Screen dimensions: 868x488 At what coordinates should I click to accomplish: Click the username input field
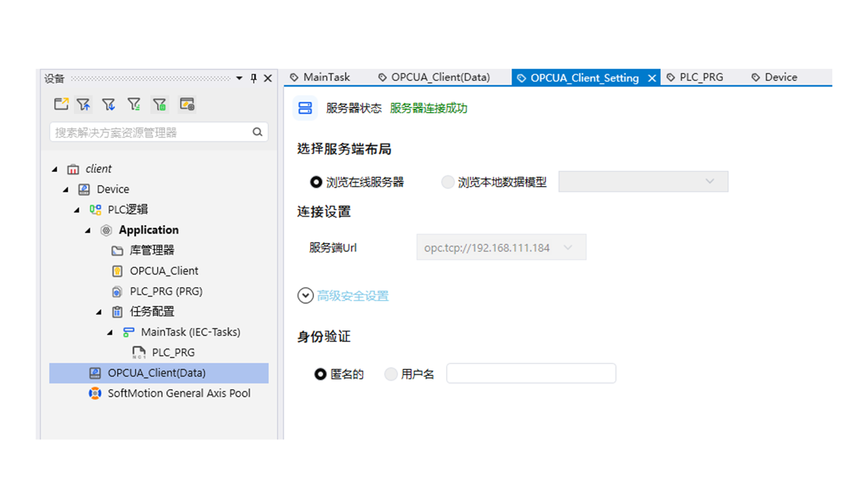pos(531,373)
